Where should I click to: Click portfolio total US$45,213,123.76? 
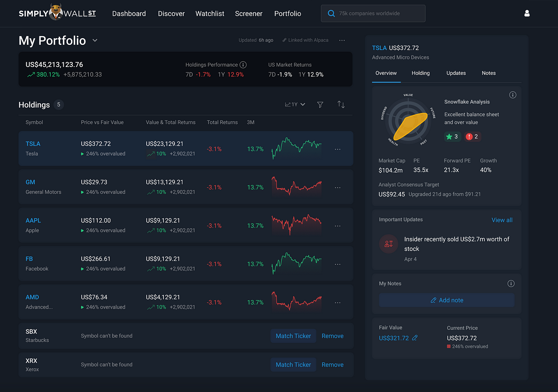(54, 65)
